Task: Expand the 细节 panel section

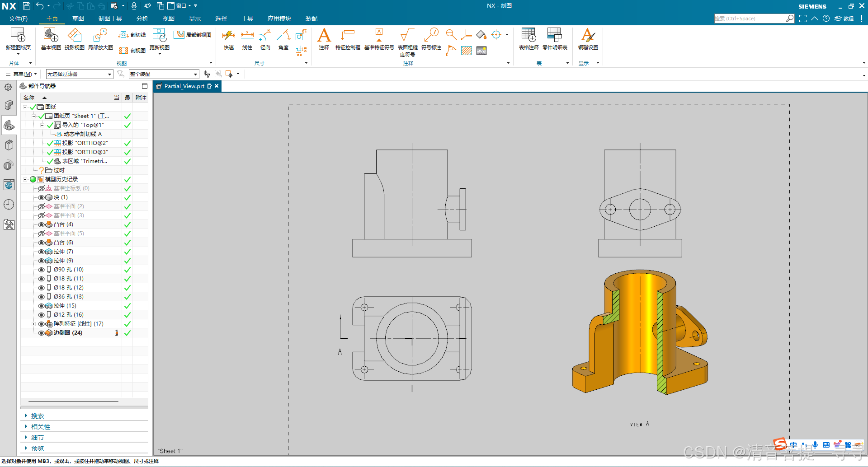Action: [37, 438]
